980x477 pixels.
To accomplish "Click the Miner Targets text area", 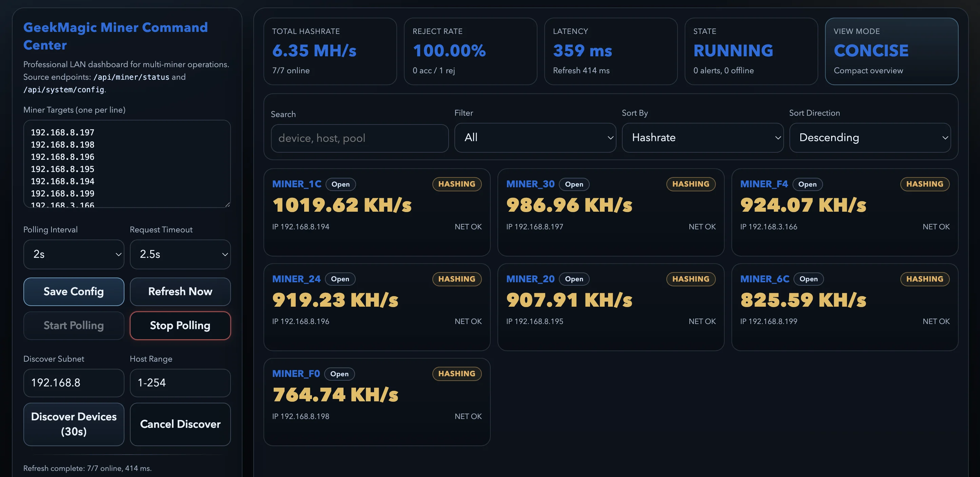I will point(127,164).
